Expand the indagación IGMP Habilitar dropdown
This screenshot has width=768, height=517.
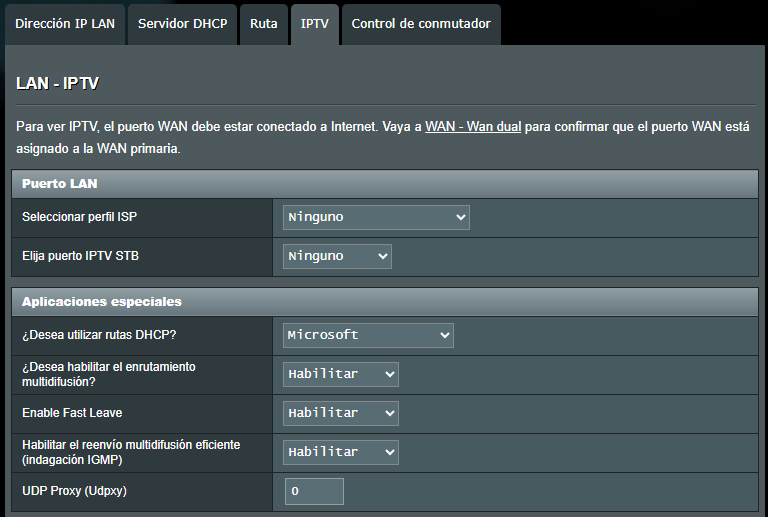coord(341,452)
